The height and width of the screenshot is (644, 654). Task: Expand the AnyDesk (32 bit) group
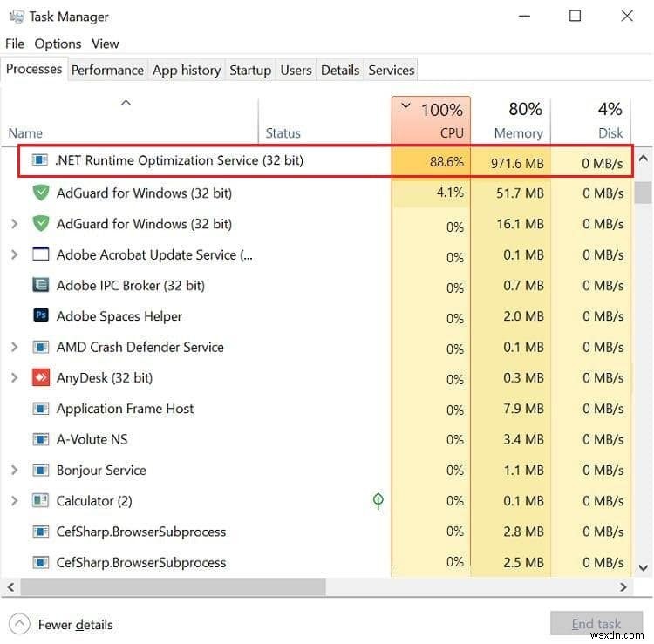[x=14, y=377]
